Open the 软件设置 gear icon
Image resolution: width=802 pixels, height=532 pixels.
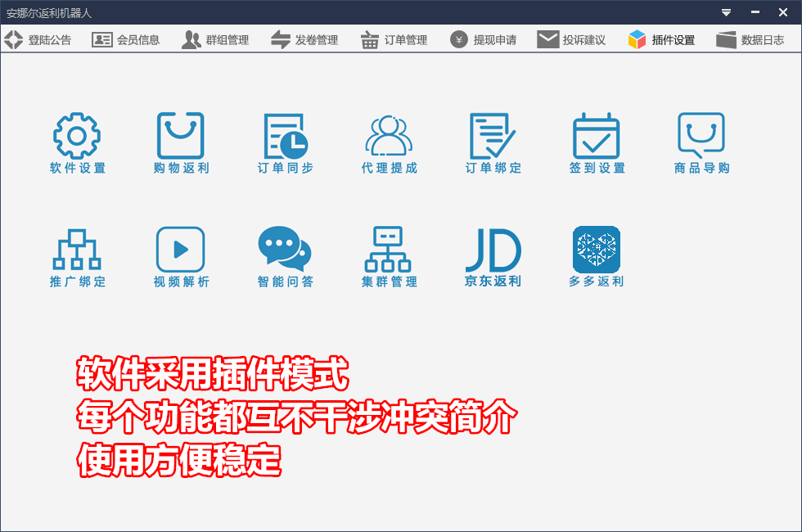coord(77,136)
